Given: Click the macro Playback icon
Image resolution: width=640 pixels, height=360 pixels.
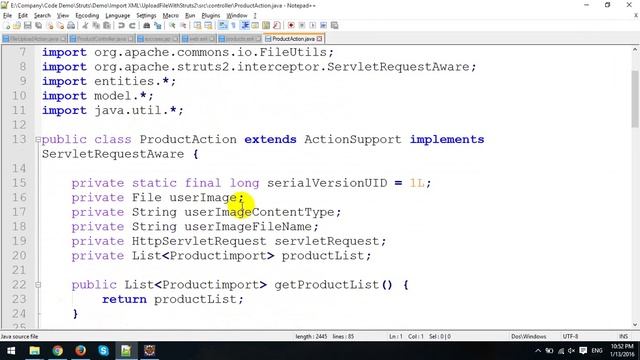Looking at the screenshot, I should click(312, 25).
